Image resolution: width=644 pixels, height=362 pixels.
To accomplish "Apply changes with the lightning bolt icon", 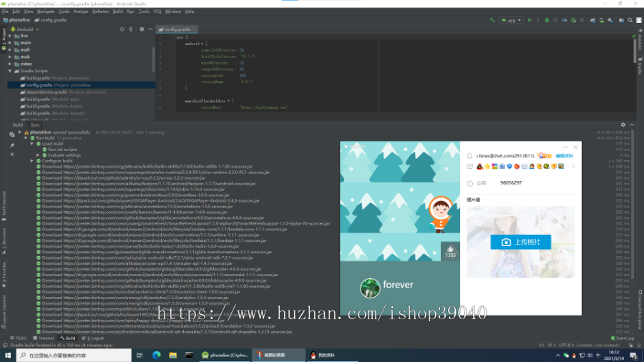I will pyautogui.click(x=538, y=20).
